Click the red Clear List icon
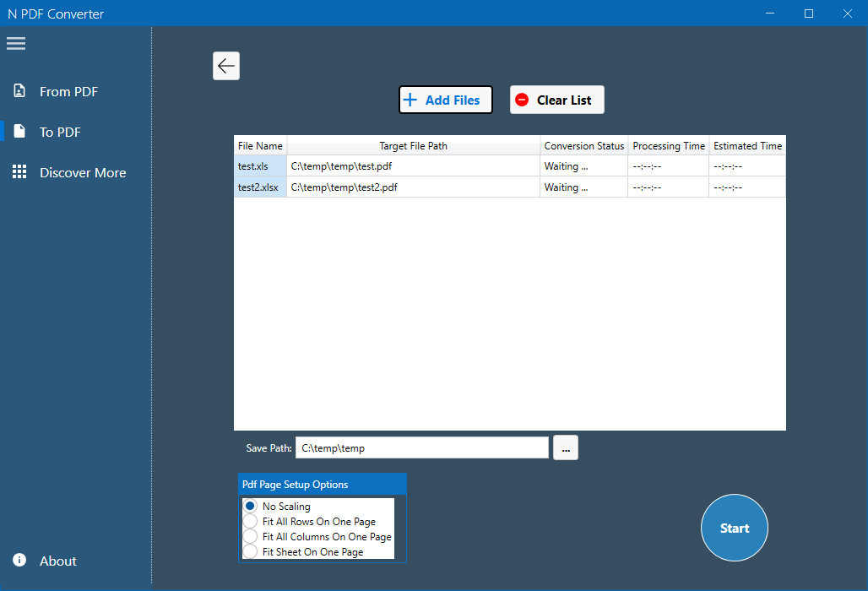The image size is (868, 591). 522,100
